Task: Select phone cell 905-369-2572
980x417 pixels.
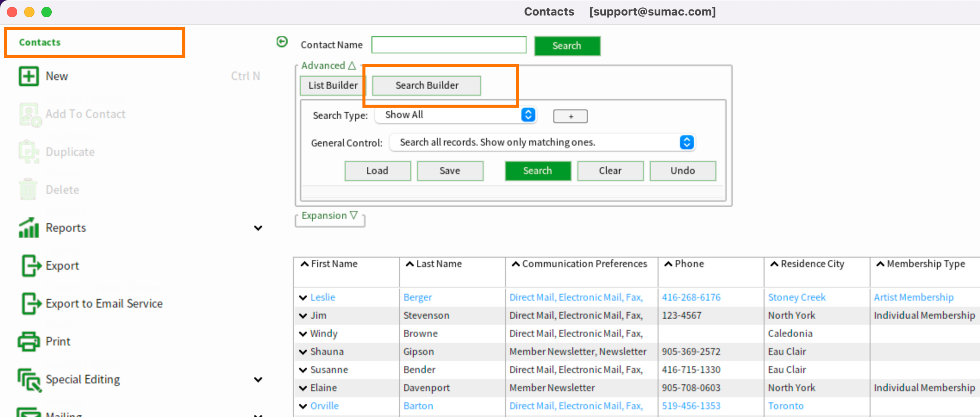Action: pyautogui.click(x=691, y=352)
